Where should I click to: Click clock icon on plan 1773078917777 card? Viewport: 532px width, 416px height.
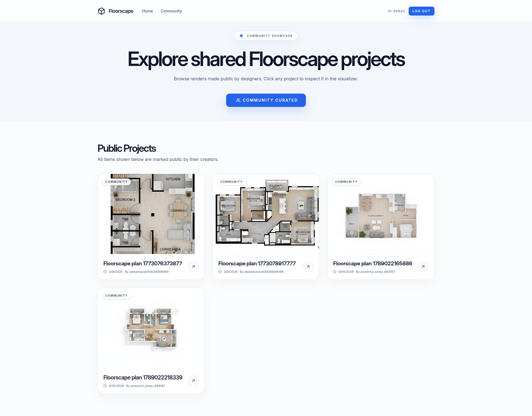pyautogui.click(x=220, y=272)
